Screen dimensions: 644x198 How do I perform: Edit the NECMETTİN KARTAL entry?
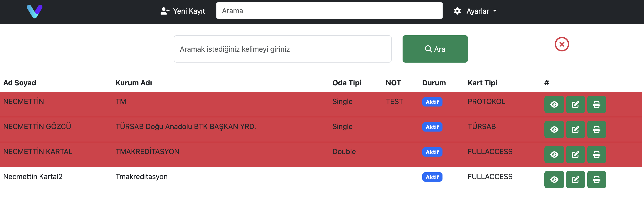click(x=575, y=154)
